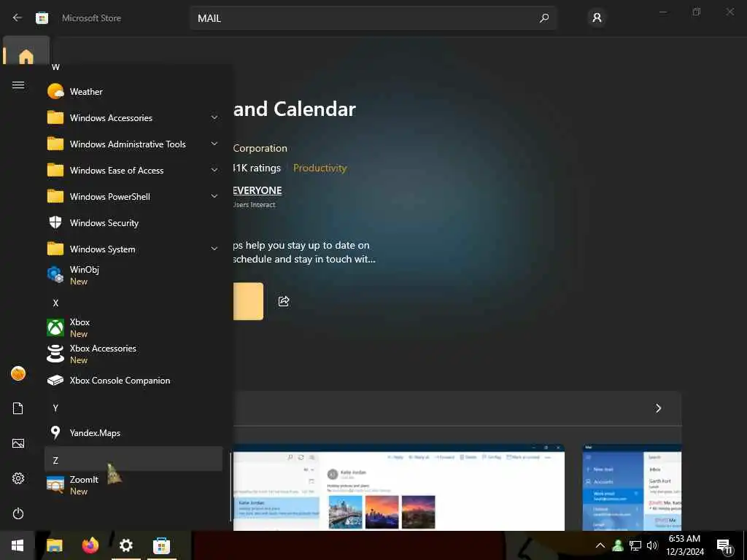Viewport: 747px width, 560px height.
Task: Open Settings from taskbar
Action: [125, 545]
